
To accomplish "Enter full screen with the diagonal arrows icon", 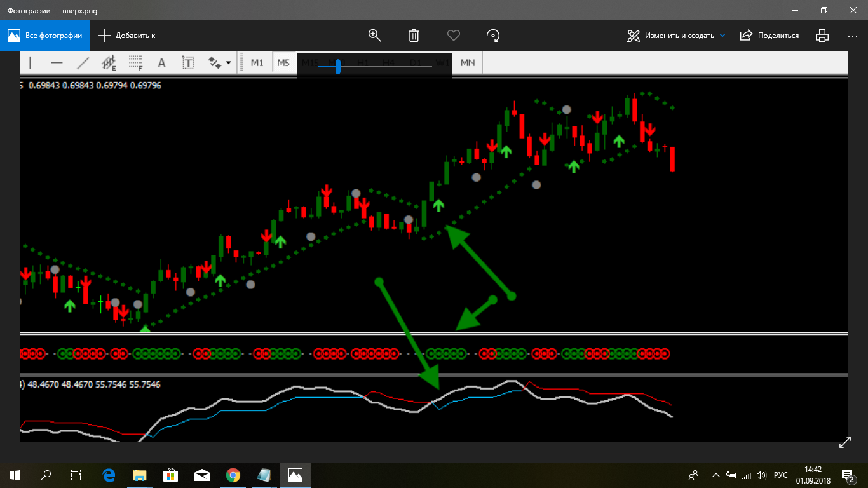I will (845, 443).
